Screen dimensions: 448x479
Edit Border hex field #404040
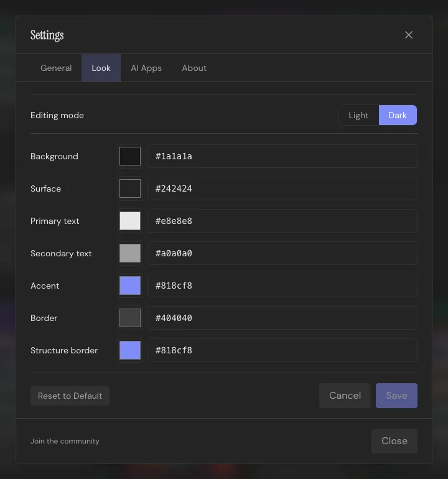282,318
